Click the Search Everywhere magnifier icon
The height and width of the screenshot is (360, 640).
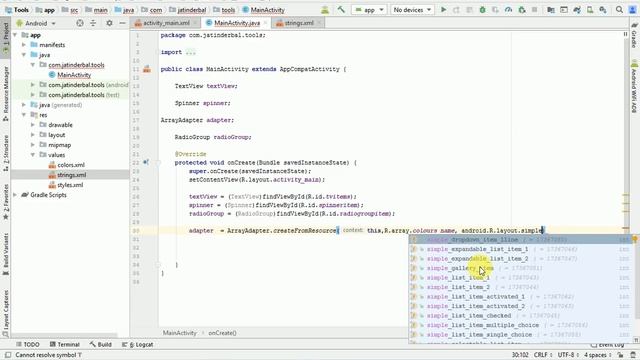click(619, 9)
